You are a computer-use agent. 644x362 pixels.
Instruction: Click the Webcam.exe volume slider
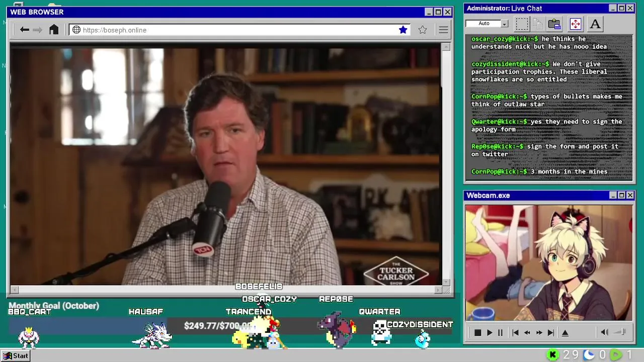point(620,332)
